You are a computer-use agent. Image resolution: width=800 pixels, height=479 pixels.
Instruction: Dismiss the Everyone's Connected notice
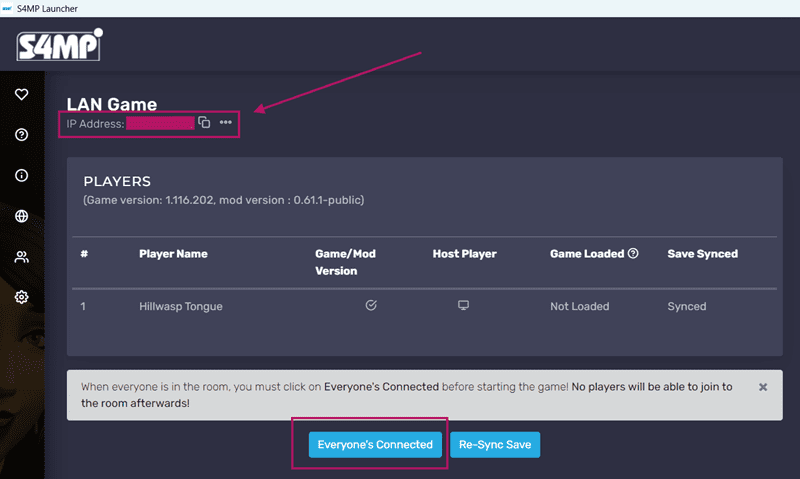coord(763,387)
